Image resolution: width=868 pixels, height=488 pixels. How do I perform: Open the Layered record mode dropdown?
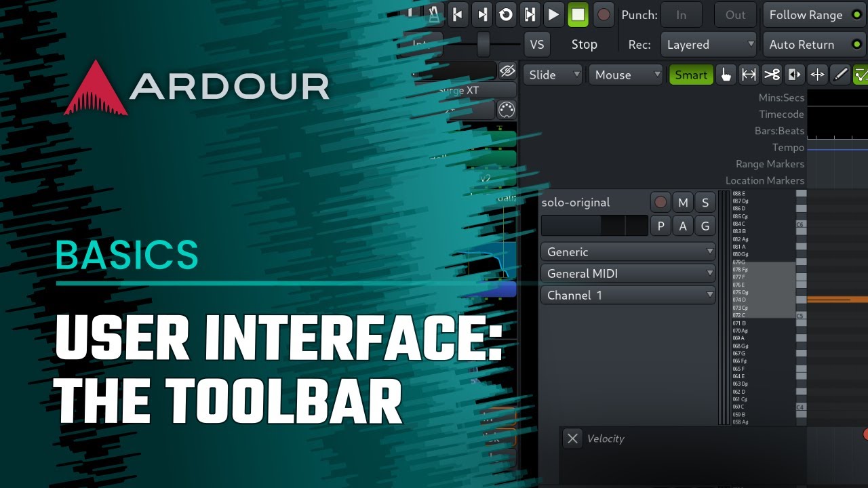click(x=709, y=45)
